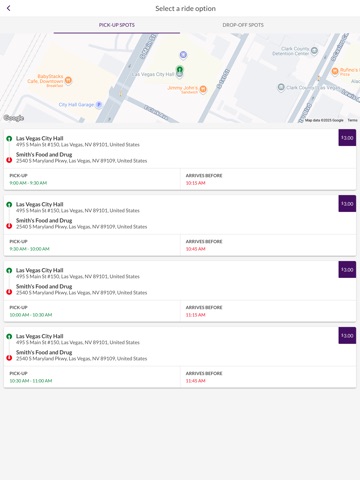Select $3.00 price for 9:00 AM ride

[x=347, y=138]
